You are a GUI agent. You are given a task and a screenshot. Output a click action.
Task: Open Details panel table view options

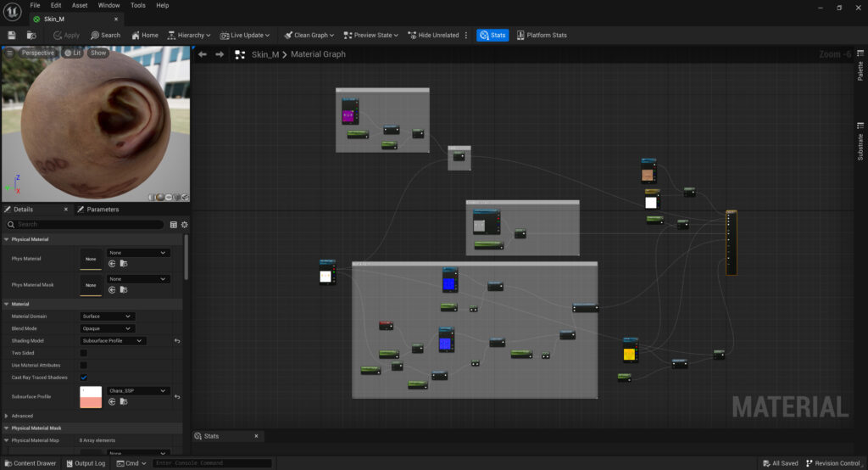[173, 225]
